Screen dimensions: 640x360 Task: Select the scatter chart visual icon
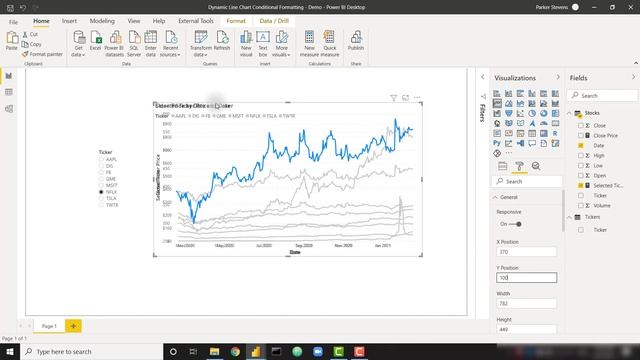[520, 113]
